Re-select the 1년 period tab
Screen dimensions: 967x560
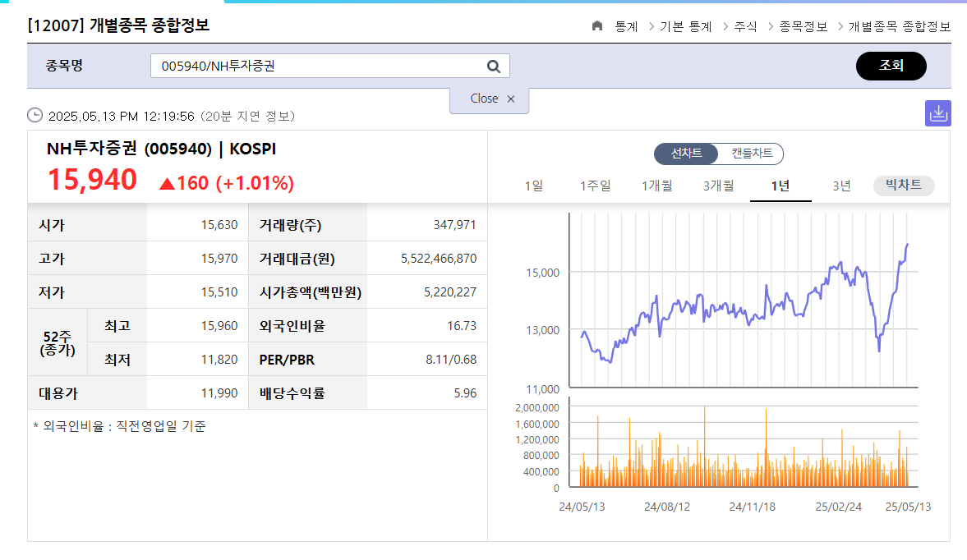781,186
